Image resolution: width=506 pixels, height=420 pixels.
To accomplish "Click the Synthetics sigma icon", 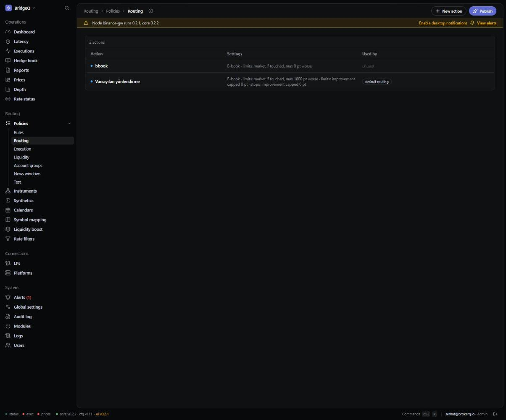I will [8, 201].
